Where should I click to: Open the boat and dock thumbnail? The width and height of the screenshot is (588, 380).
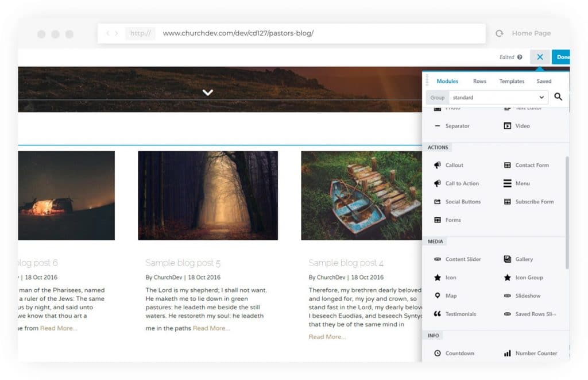pyautogui.click(x=362, y=195)
